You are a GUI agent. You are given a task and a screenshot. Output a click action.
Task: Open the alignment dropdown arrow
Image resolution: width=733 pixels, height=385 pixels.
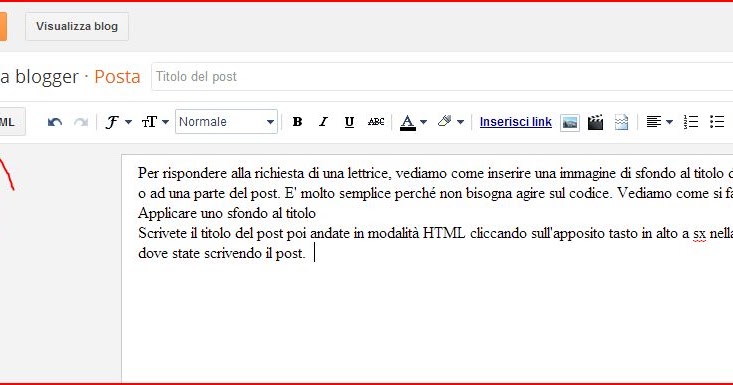pos(669,122)
